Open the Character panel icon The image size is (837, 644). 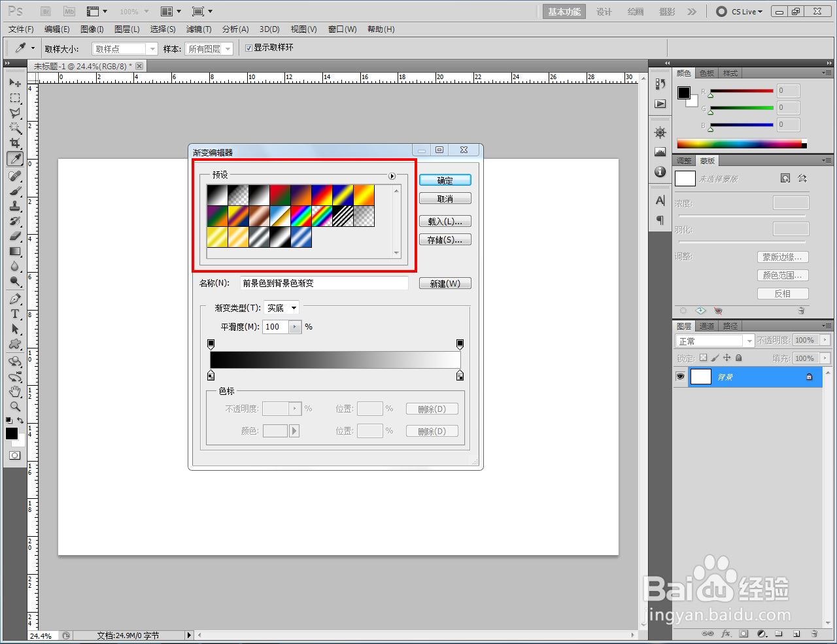coord(660,200)
